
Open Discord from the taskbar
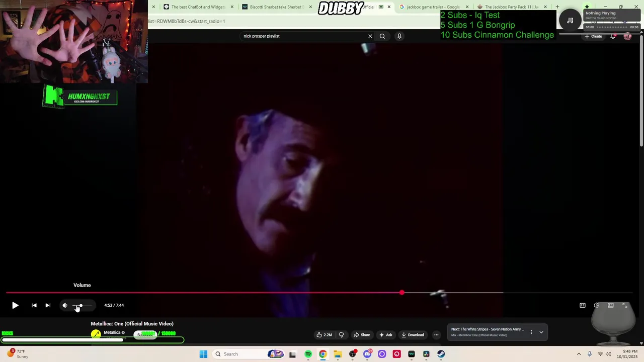pos(367,354)
